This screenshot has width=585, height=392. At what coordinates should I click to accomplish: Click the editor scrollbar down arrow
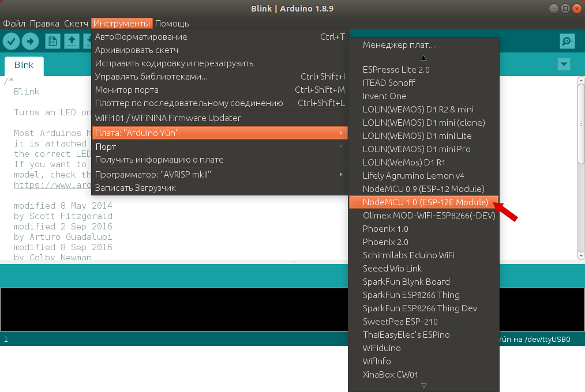tap(581, 256)
